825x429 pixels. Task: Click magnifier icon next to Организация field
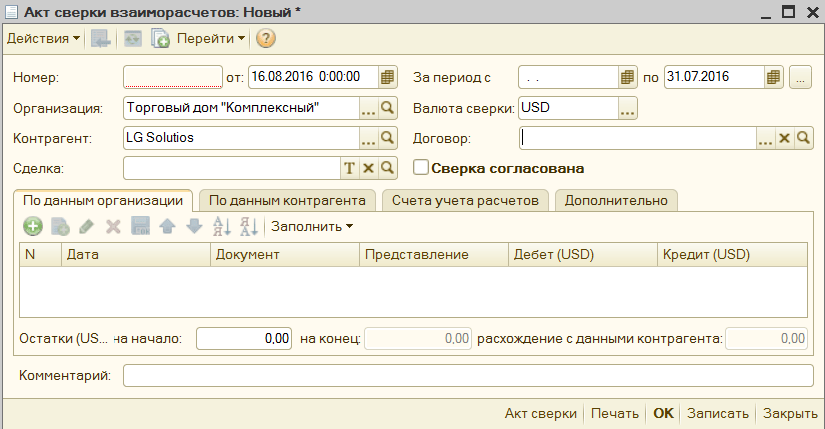click(x=388, y=108)
